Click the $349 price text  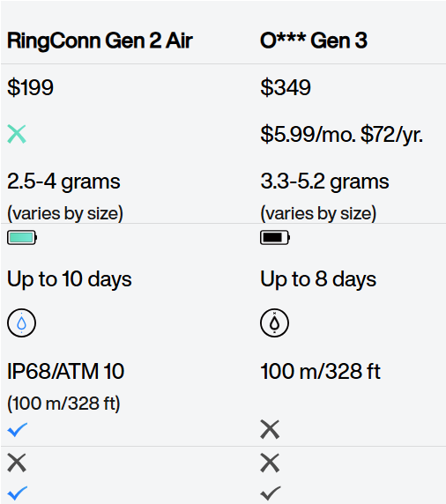coord(286,87)
